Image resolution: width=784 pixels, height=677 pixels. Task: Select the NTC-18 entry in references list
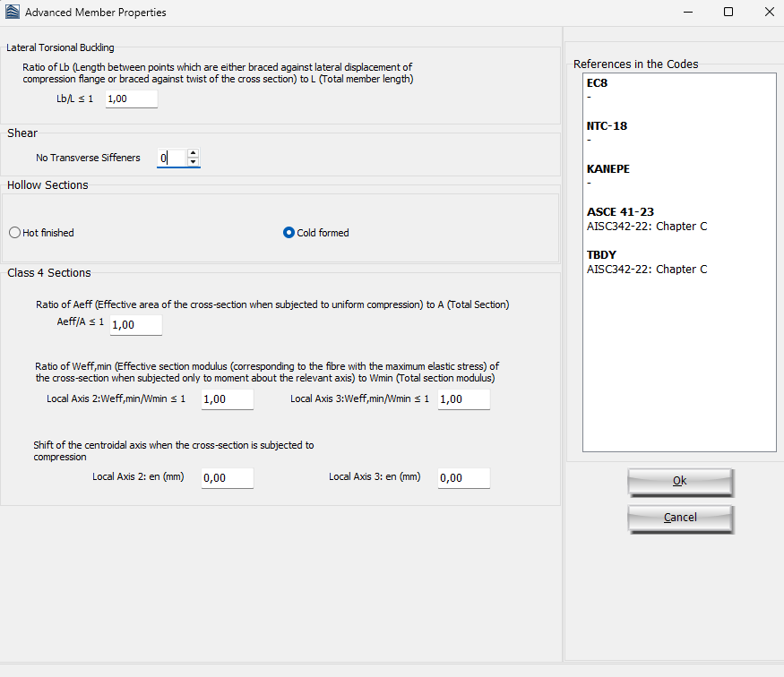(x=607, y=126)
